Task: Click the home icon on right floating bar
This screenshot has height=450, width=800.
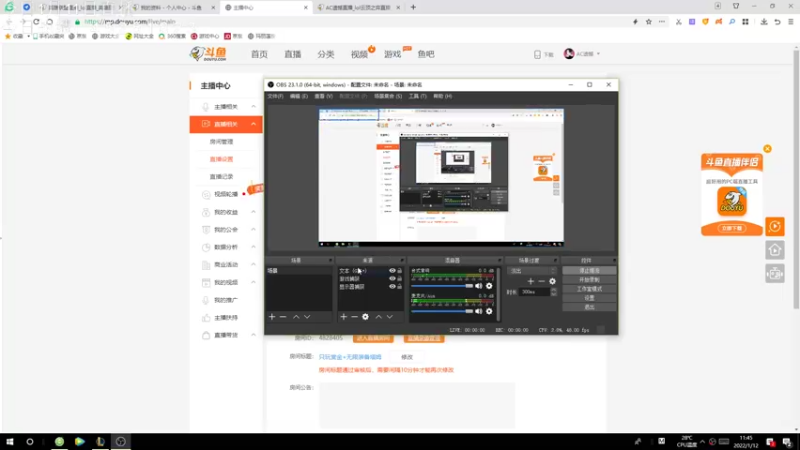Action: point(775,250)
